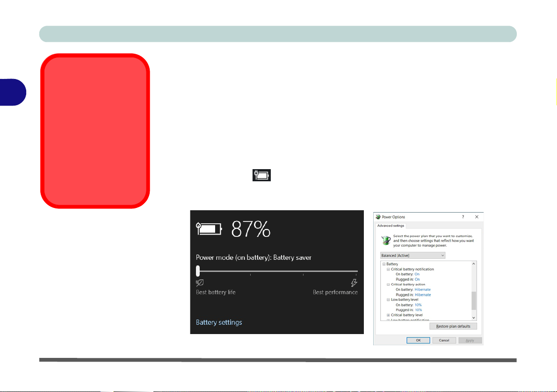This screenshot has width=557, height=392.
Task: Click Cancel in the Power Options dialog
Action: click(444, 340)
